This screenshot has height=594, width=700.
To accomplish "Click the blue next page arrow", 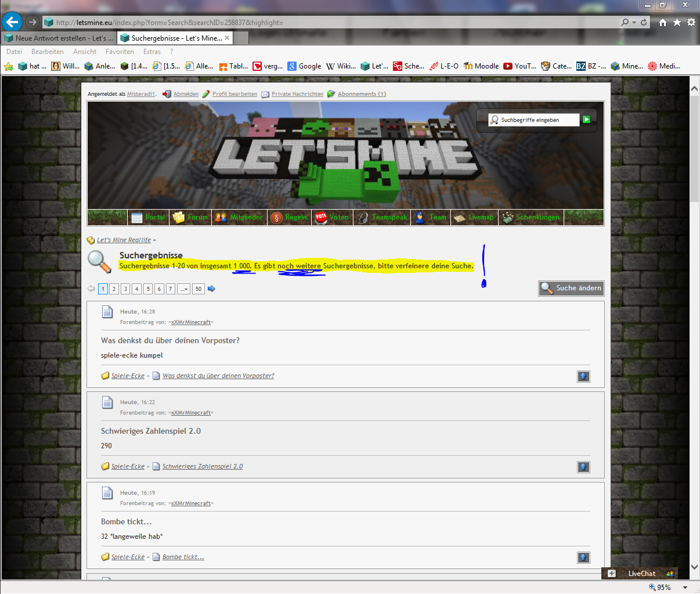I will pos(211,289).
